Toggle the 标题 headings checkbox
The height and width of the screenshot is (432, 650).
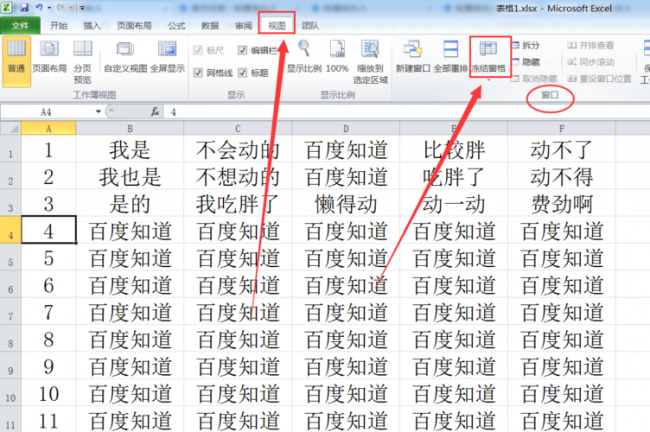(243, 73)
